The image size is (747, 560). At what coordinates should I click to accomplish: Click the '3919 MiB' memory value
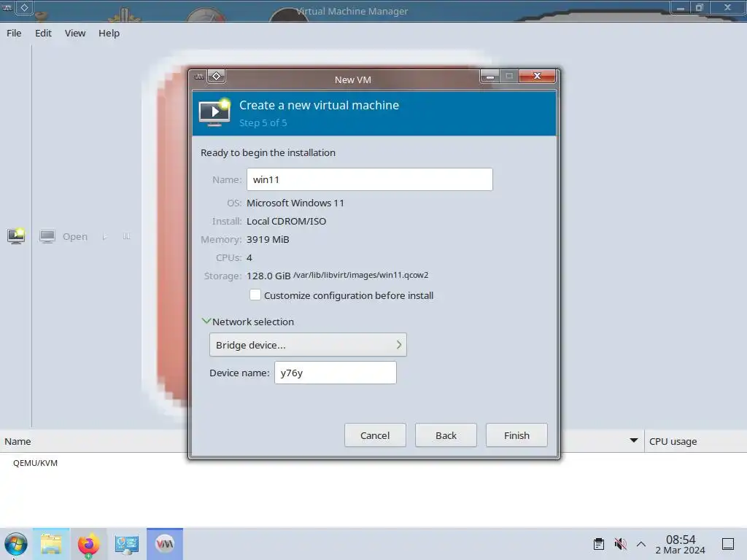pos(268,239)
